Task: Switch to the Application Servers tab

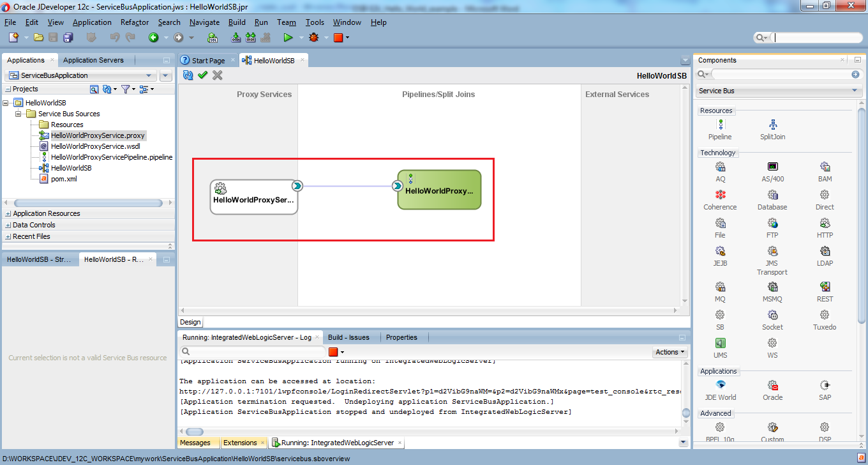Action: 93,61
